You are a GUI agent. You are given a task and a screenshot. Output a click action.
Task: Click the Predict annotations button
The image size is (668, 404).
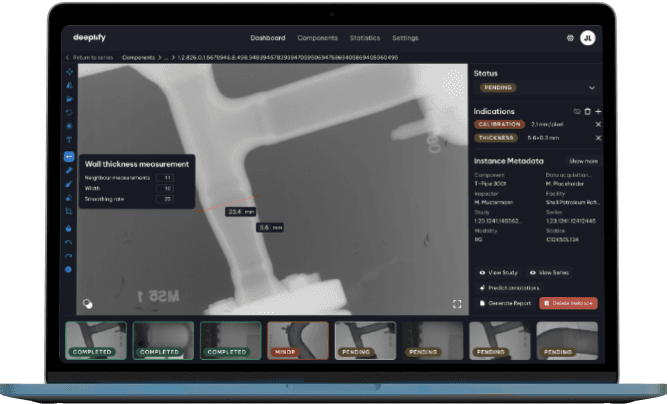click(509, 288)
